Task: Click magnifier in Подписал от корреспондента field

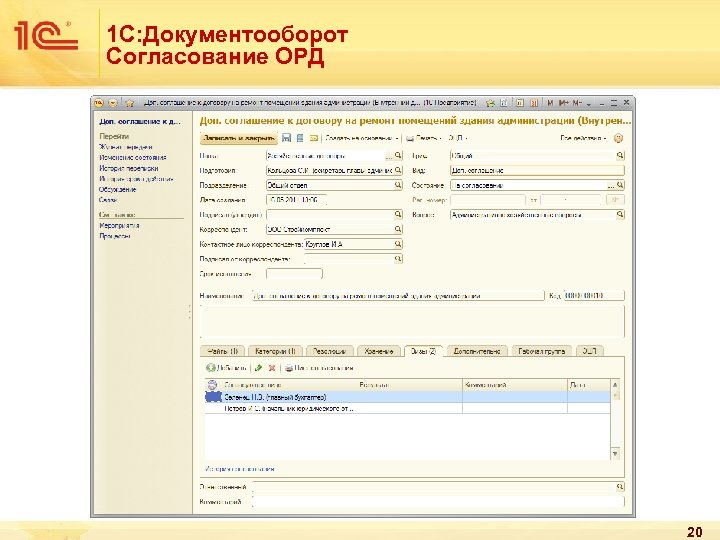Action: 398,259
